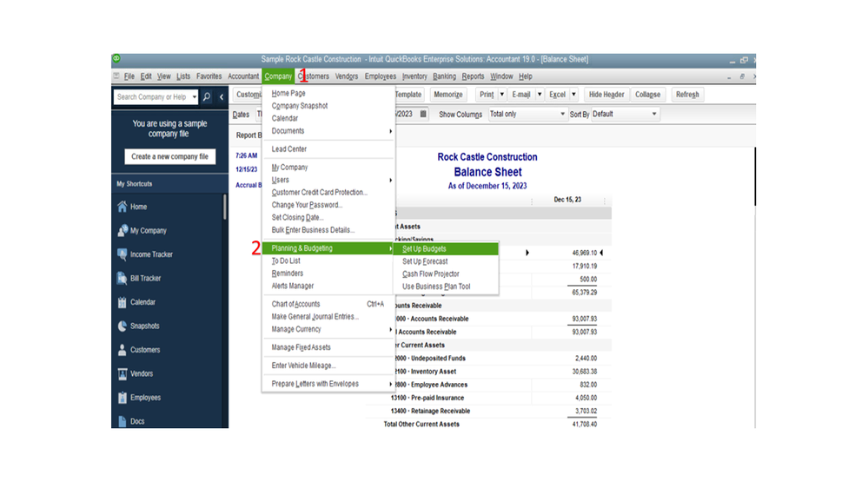
Task: Open the Reports menu
Action: point(473,76)
